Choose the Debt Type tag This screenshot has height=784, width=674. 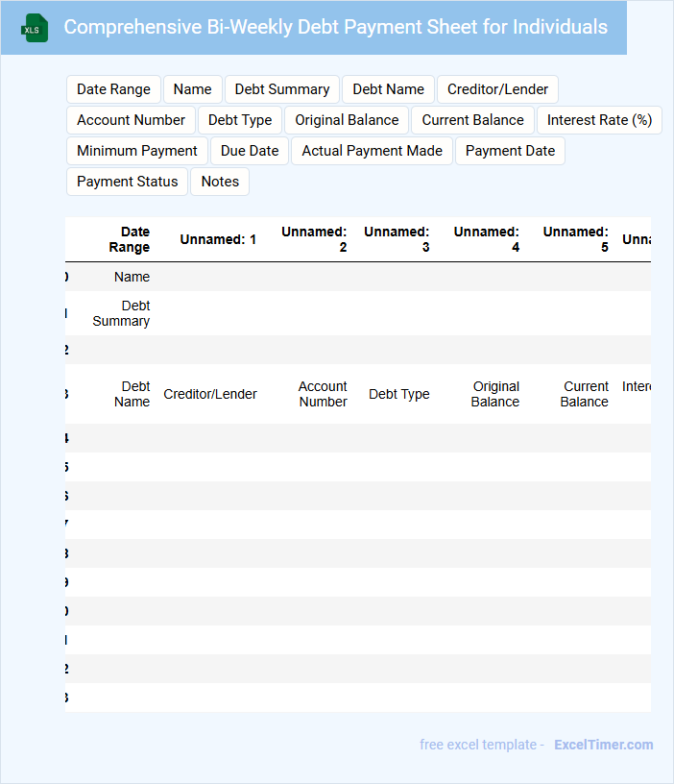pos(240,120)
